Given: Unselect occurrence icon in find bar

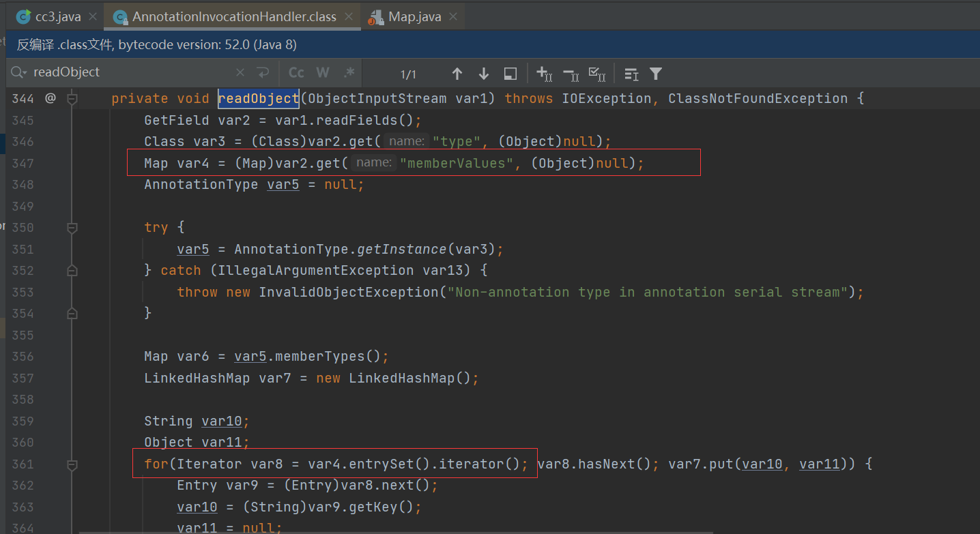Looking at the screenshot, I should click(571, 74).
